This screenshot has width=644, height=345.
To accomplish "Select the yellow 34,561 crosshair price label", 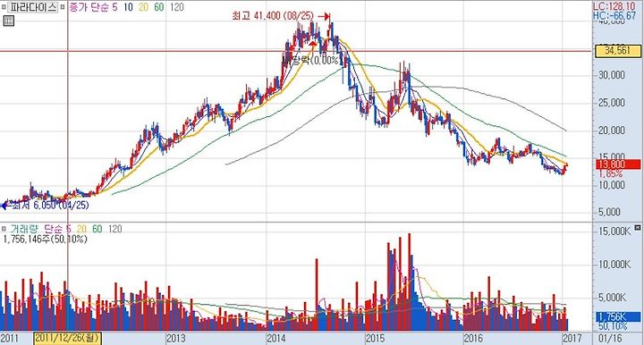I will 618,51.
